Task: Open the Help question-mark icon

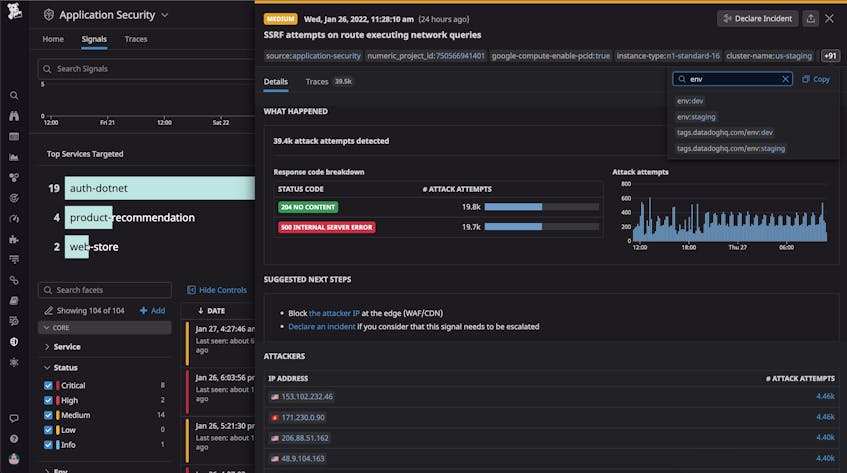Action: coord(14,439)
